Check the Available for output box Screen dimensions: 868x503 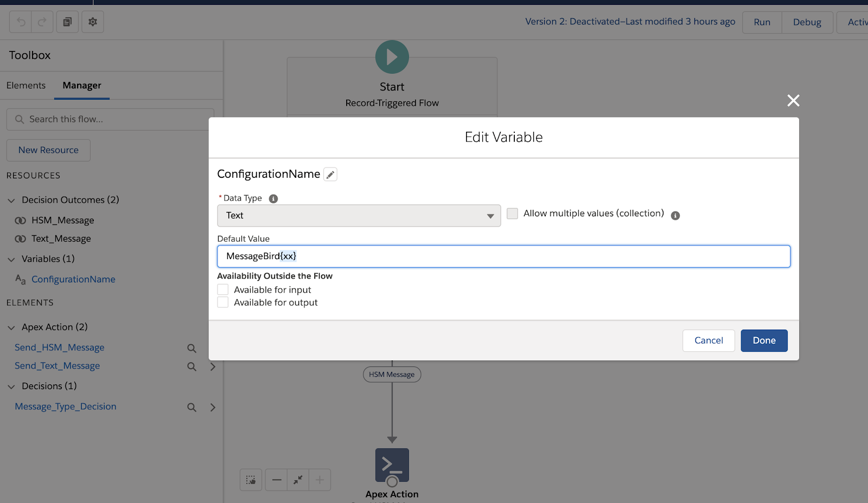tap(223, 302)
